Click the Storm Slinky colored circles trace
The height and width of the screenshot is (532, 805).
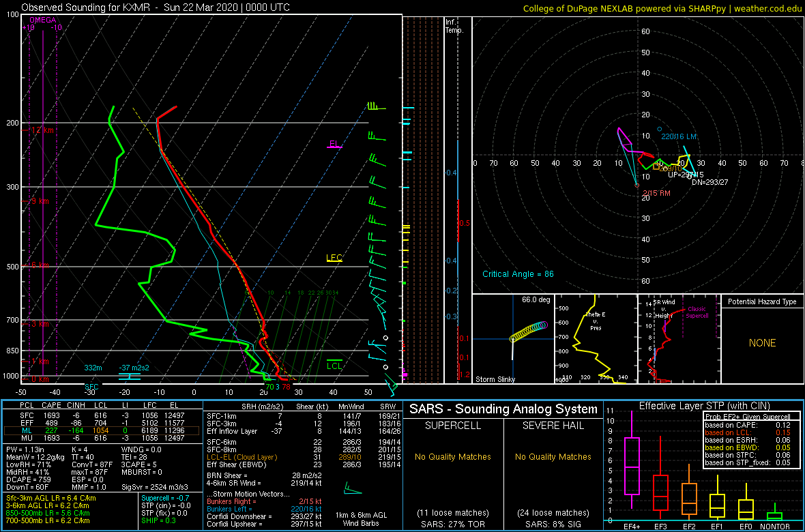(529, 331)
